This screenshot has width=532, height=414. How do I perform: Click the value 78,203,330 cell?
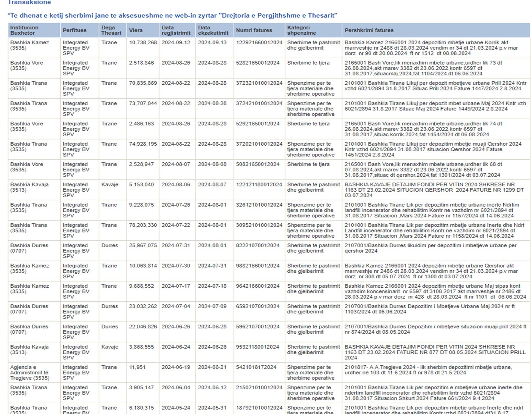point(143,225)
